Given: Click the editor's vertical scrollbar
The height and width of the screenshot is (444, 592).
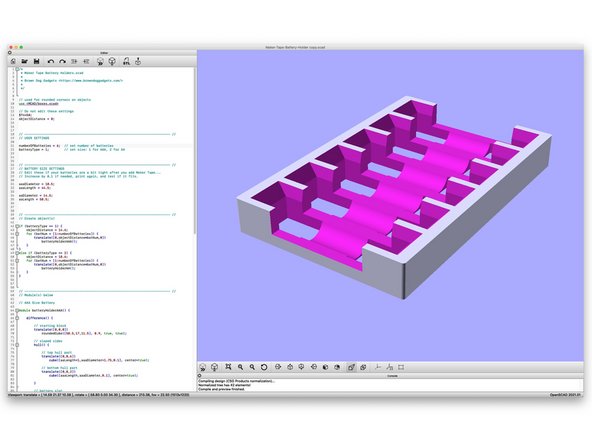Looking at the screenshot, I should (x=195, y=151).
